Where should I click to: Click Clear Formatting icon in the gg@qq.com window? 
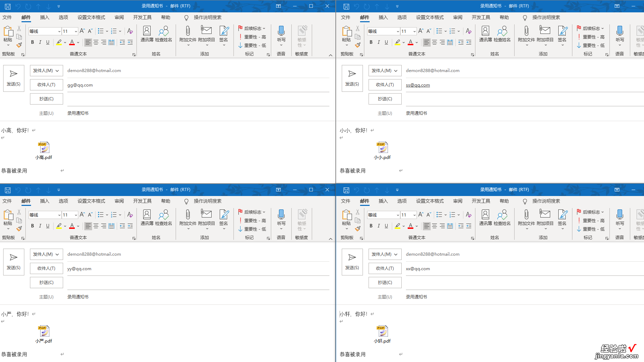[x=130, y=31]
